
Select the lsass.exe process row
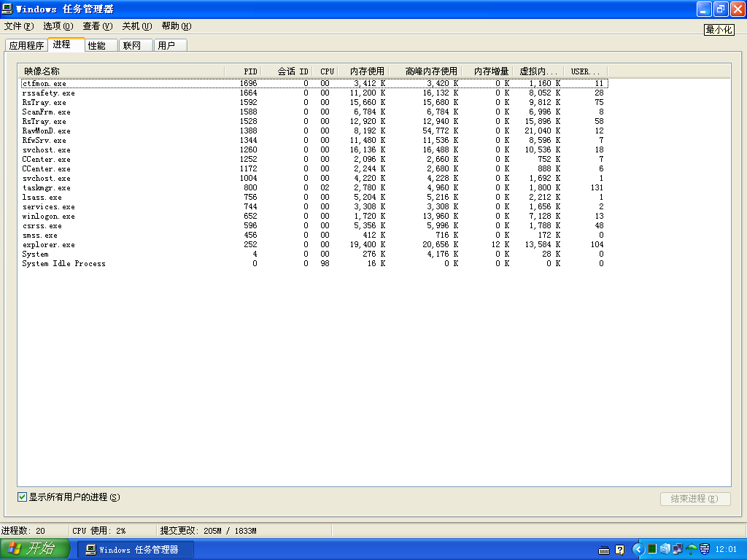(314, 197)
